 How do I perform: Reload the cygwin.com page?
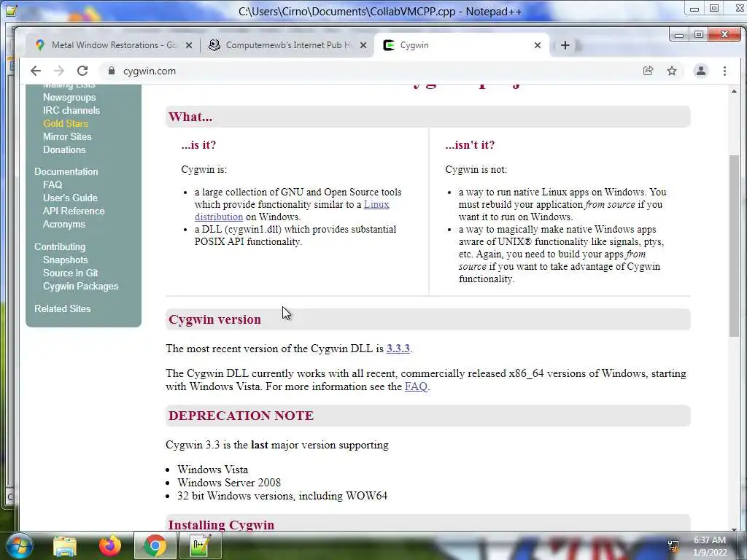click(82, 71)
